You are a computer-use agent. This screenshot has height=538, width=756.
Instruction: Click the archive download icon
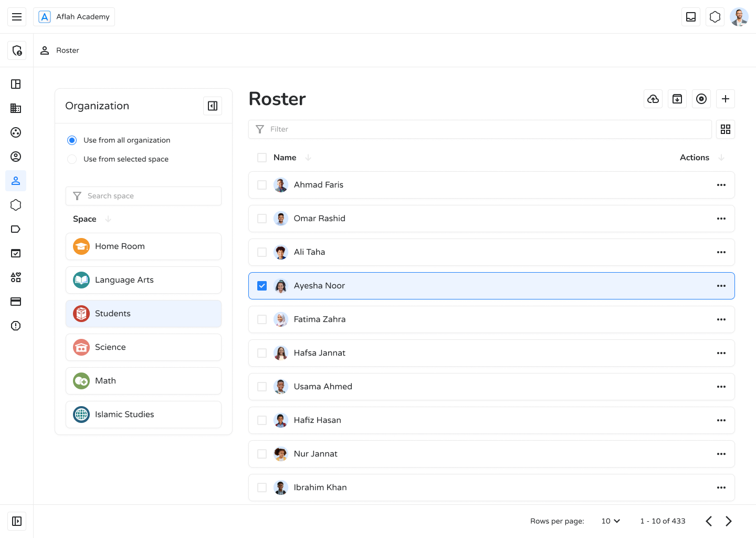[x=677, y=99]
